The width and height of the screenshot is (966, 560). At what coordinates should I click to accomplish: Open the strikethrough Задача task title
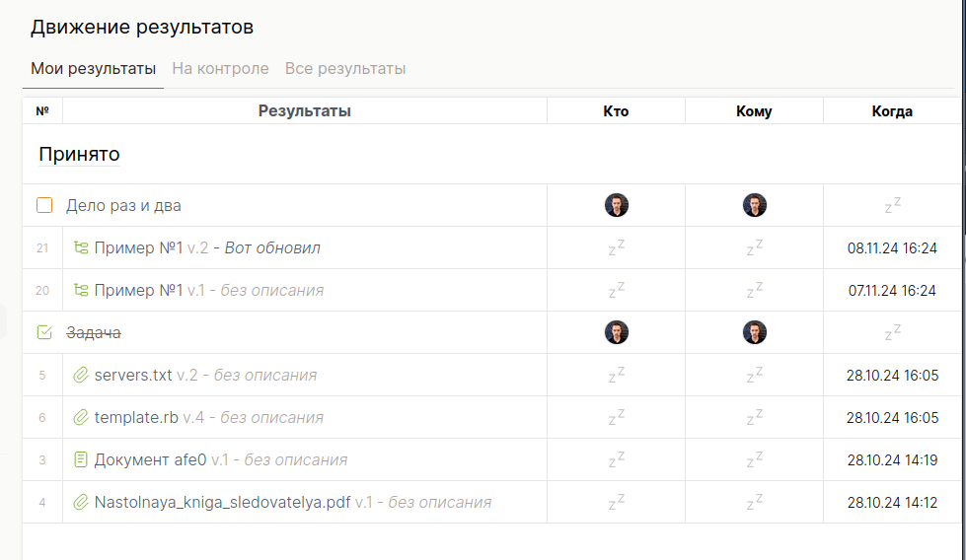tap(94, 332)
